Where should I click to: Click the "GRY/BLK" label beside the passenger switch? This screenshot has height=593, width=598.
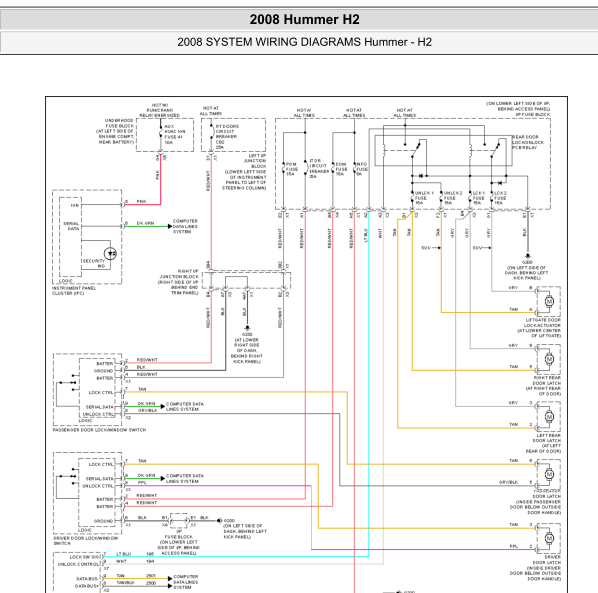[148, 410]
